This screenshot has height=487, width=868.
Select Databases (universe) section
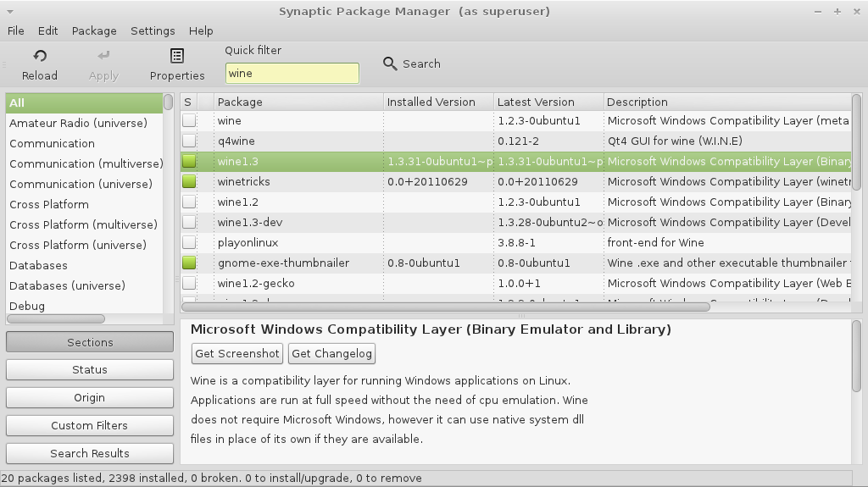pos(84,285)
